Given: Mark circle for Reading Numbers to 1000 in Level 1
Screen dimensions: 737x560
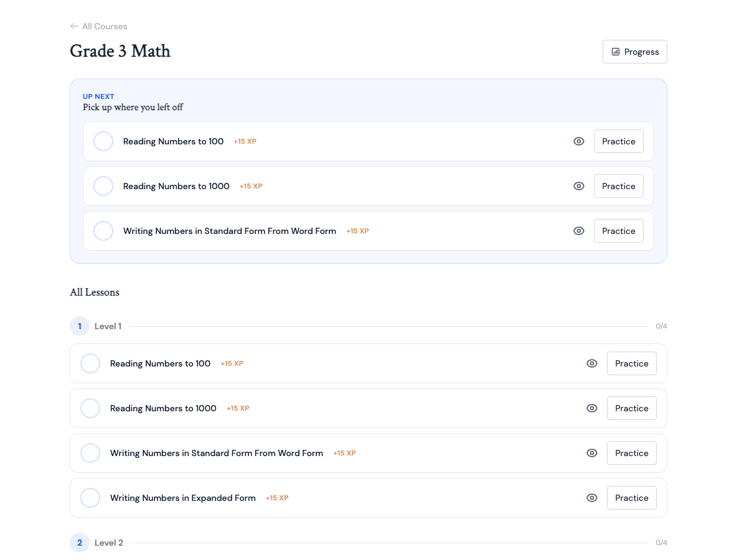Looking at the screenshot, I should [x=90, y=408].
